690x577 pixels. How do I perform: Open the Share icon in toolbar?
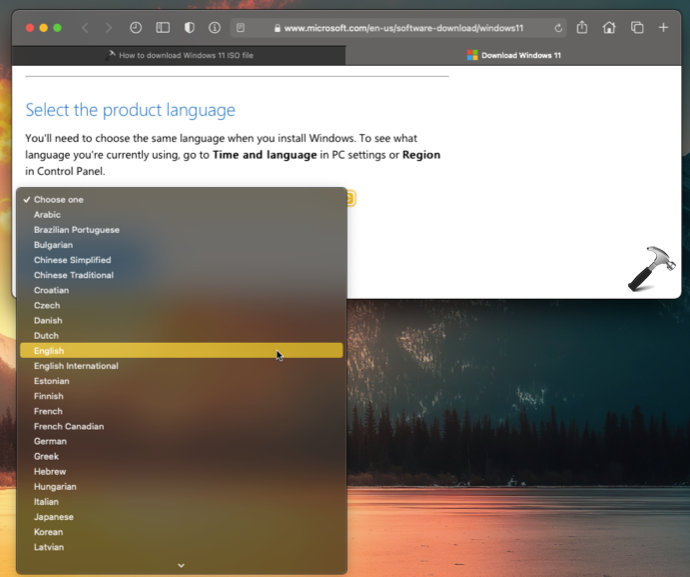[582, 27]
